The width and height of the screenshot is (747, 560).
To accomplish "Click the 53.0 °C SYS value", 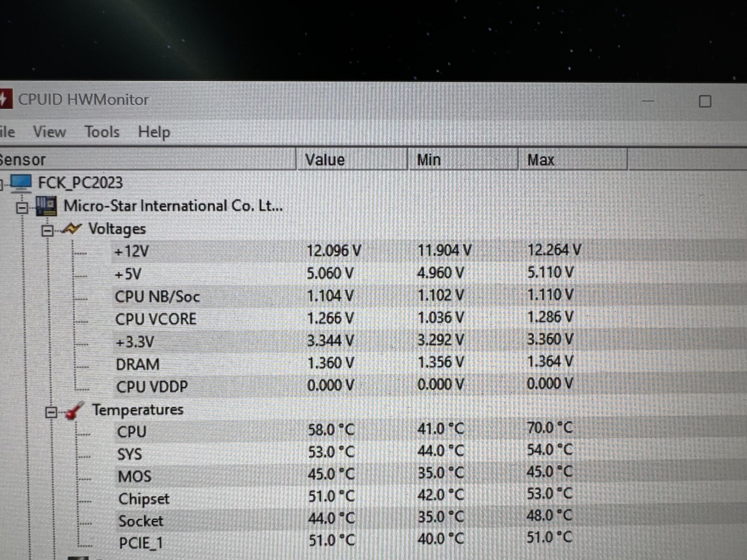I will (331, 452).
